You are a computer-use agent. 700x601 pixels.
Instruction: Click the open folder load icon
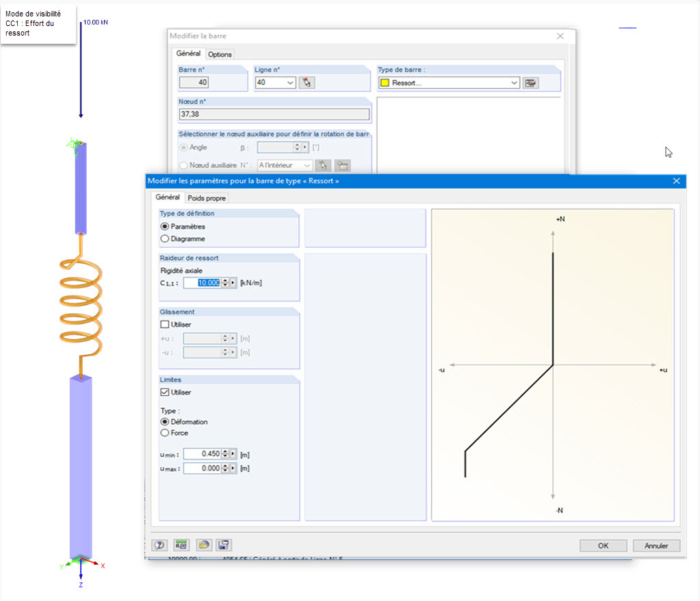[204, 545]
